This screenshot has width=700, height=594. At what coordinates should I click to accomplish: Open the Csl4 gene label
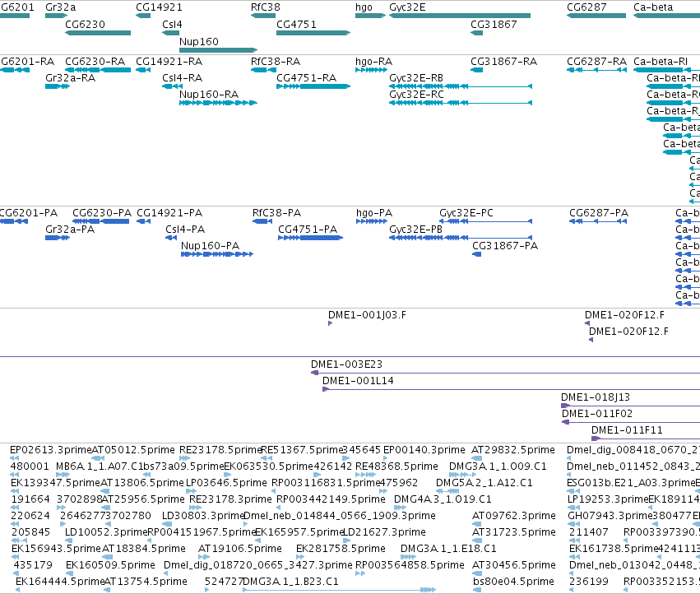tap(172, 25)
